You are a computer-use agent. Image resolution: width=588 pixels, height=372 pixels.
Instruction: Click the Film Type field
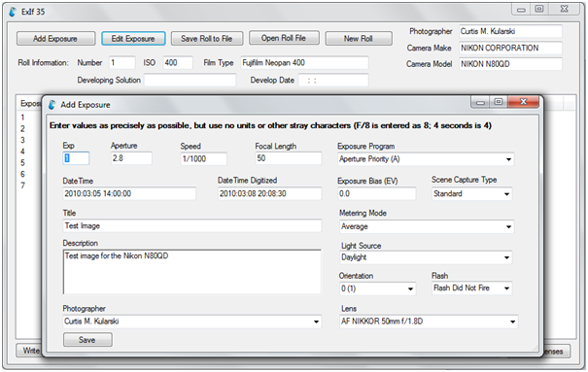pos(304,62)
